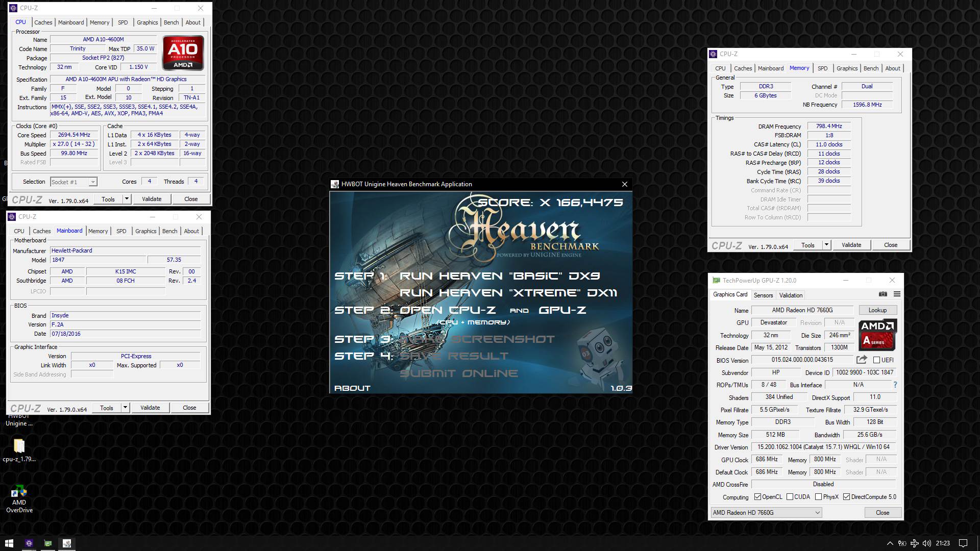Open the AMD OverDrive desktop shortcut

pyautogui.click(x=19, y=499)
